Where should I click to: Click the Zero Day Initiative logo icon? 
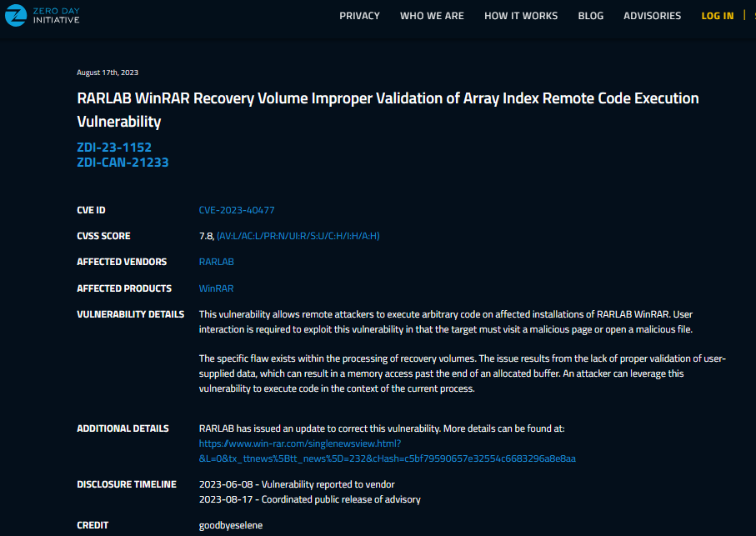click(x=16, y=16)
